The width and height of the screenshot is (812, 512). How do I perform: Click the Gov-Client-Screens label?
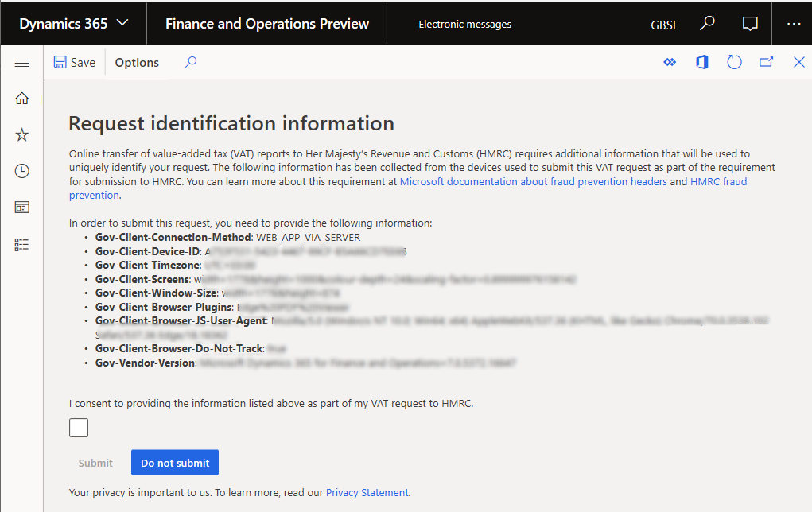pyautogui.click(x=142, y=280)
